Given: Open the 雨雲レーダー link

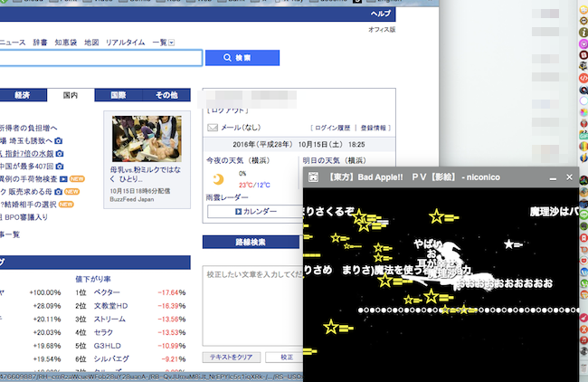Looking at the screenshot, I should click(227, 197).
